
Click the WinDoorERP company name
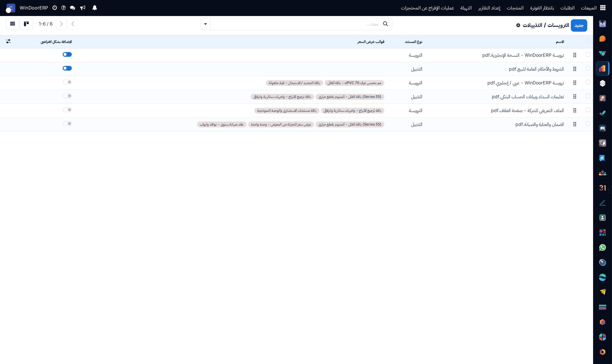34,8
